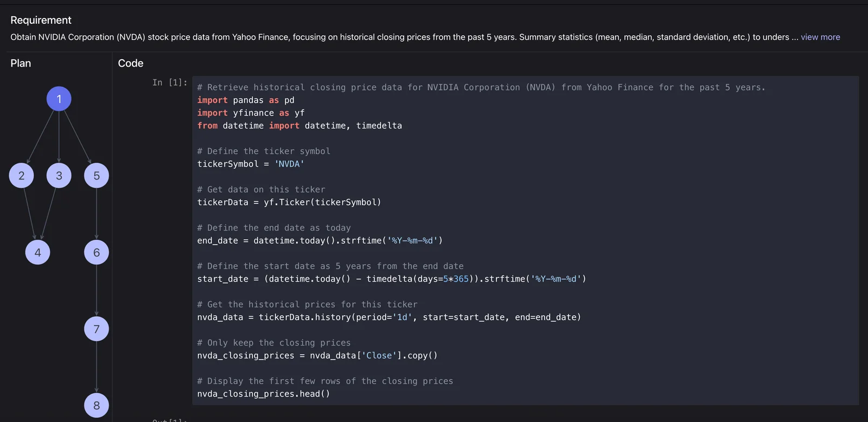Click the end_date assignment line
868x422 pixels.
[x=320, y=240]
